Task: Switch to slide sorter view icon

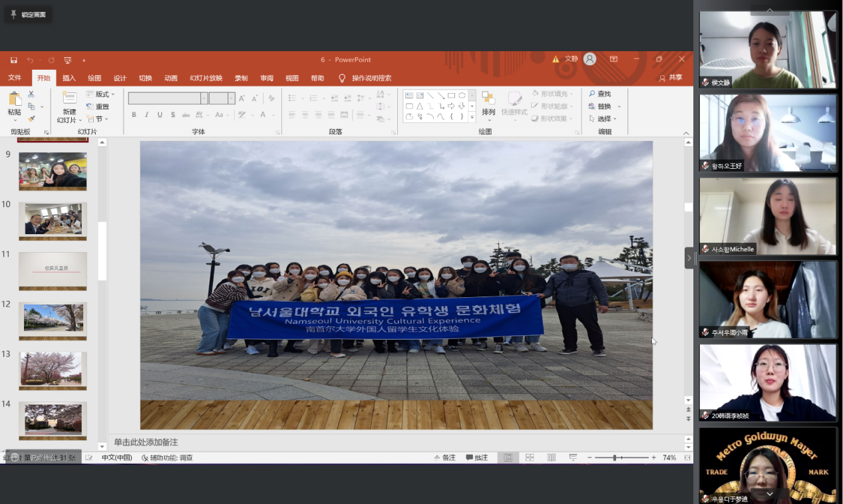Action: click(x=530, y=457)
